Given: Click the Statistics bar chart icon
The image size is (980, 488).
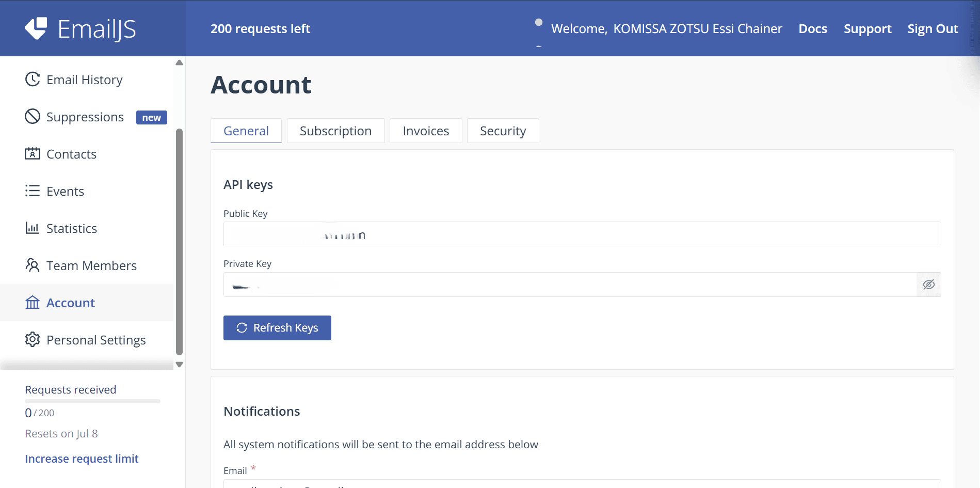Looking at the screenshot, I should click(32, 228).
